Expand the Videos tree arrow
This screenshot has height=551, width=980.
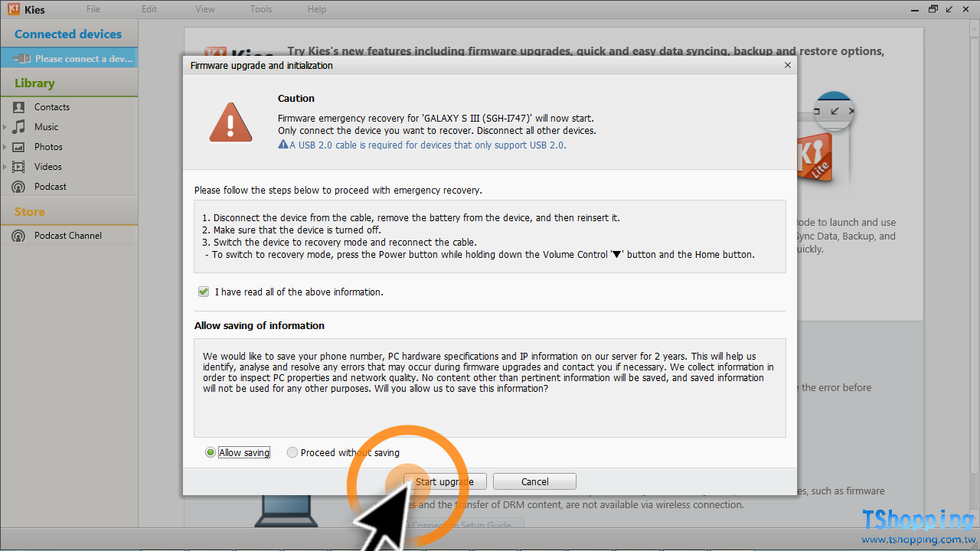(5, 167)
